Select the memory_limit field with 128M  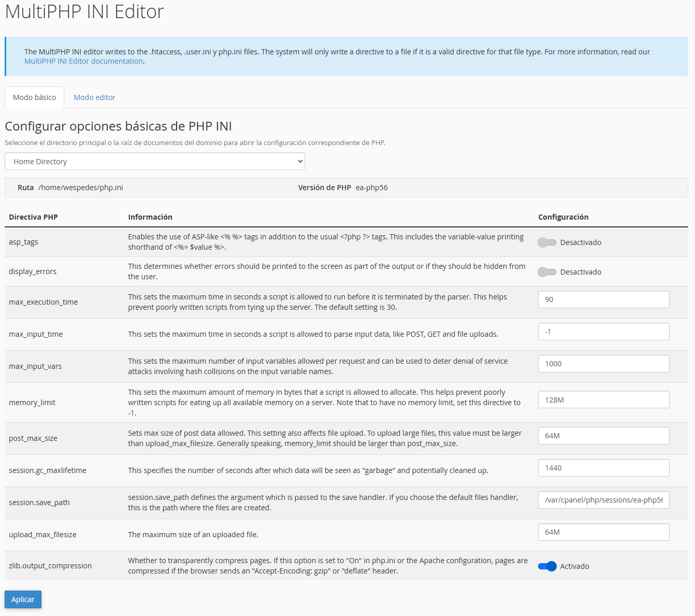[603, 400]
